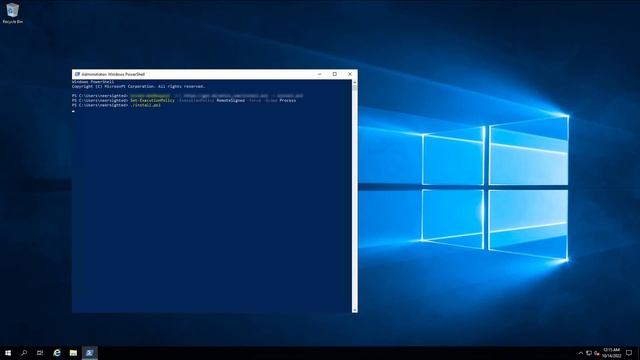Open the taskbar clock and date

coord(611,353)
